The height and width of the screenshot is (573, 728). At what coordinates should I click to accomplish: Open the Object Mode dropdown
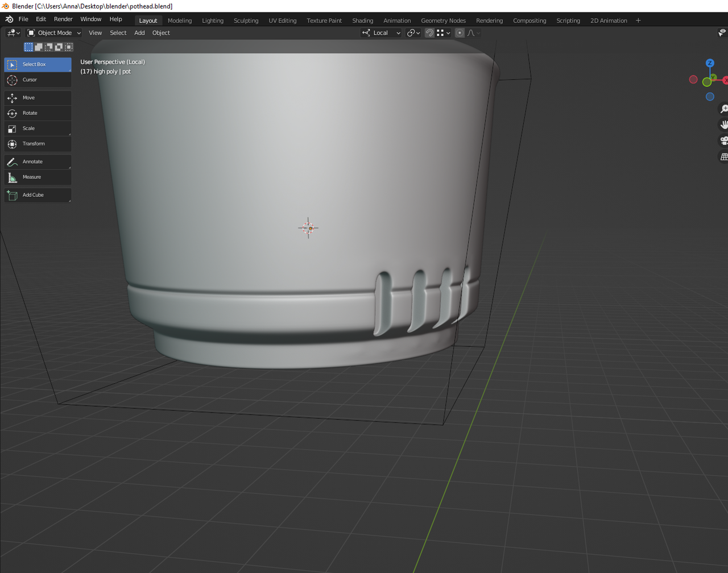(x=55, y=33)
